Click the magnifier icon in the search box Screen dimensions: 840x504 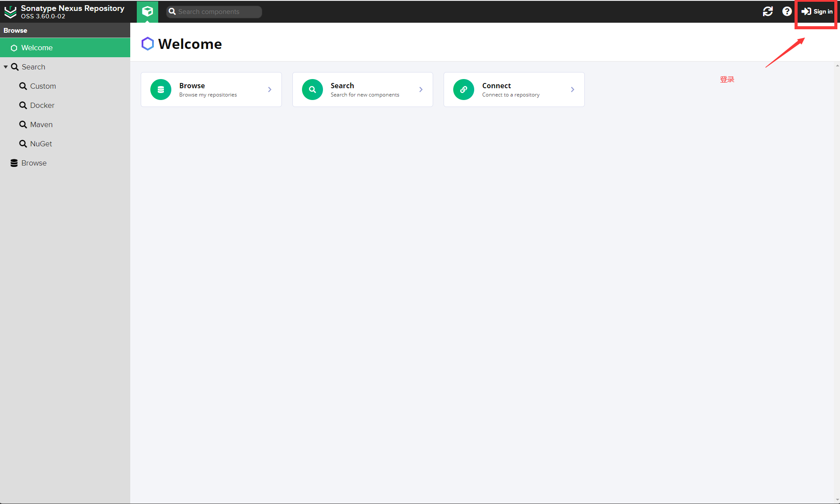coord(172,12)
